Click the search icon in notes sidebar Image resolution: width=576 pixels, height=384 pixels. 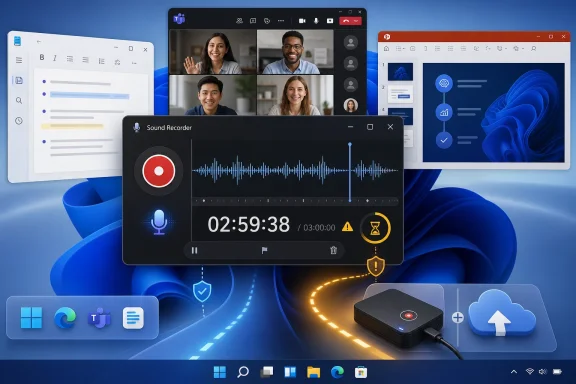[19, 100]
